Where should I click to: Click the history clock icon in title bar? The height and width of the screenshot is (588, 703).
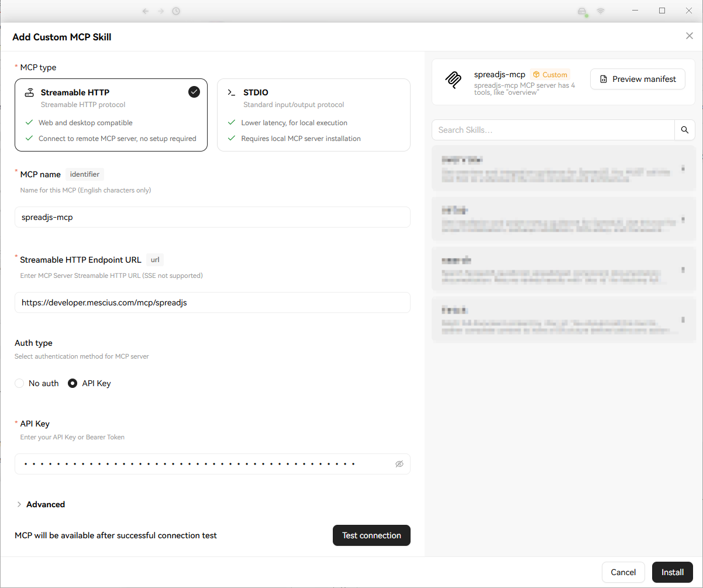tap(176, 11)
